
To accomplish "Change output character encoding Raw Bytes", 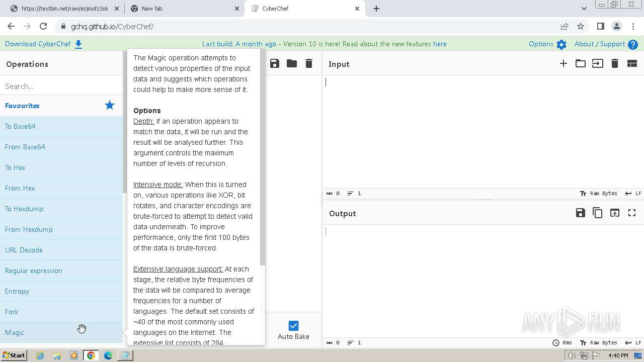I will [599, 342].
